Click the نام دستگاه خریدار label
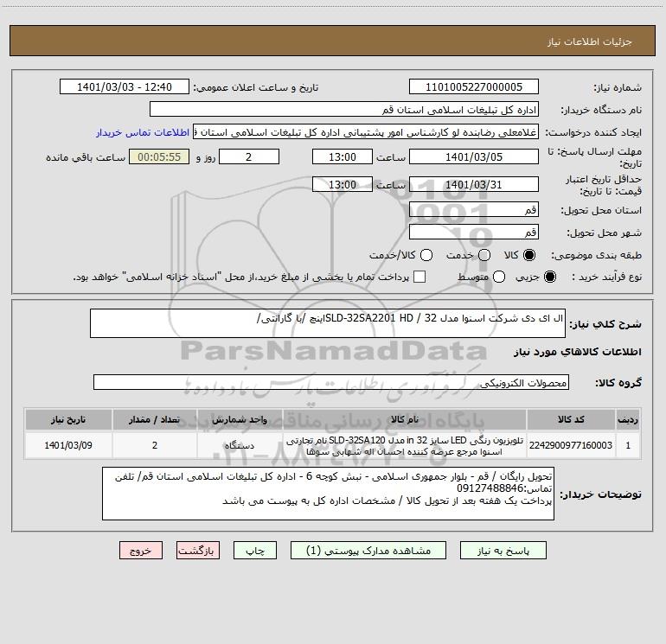Image resolution: width=666 pixels, height=644 pixels. 601,110
